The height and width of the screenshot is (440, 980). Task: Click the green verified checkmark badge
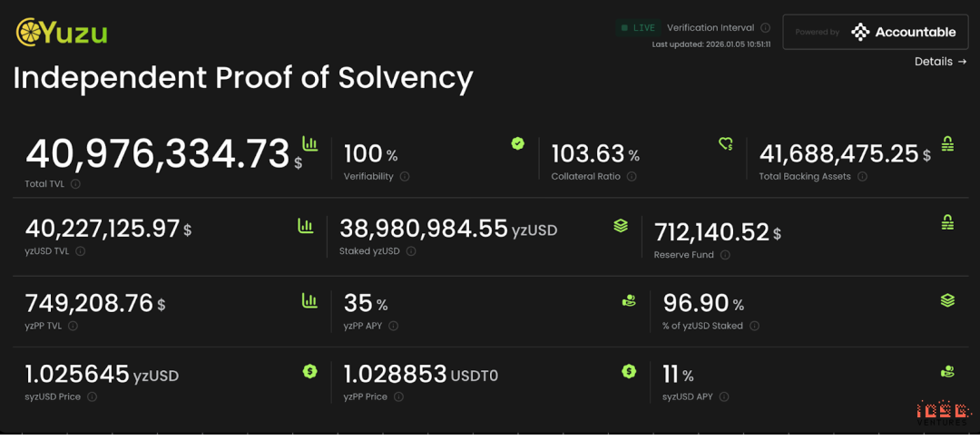pos(517,143)
